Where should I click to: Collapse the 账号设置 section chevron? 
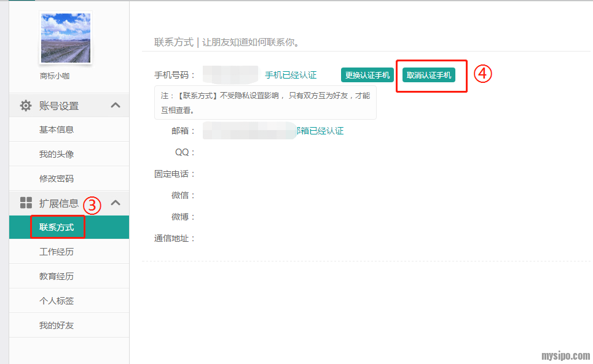[116, 106]
